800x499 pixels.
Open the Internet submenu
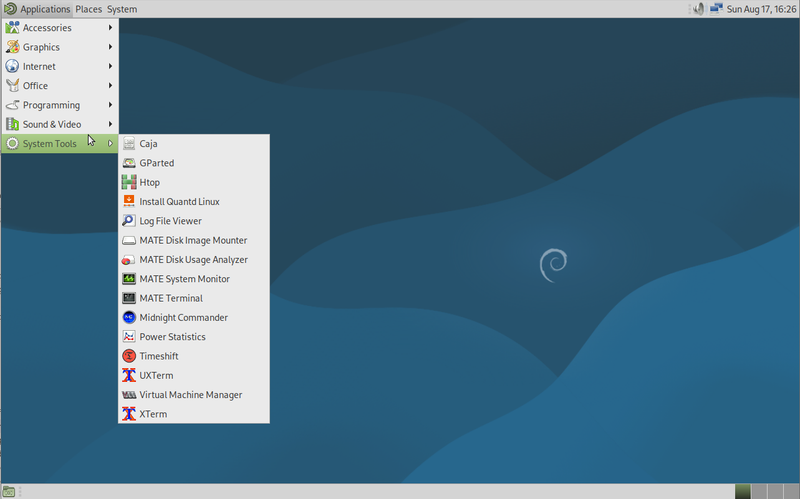60,67
